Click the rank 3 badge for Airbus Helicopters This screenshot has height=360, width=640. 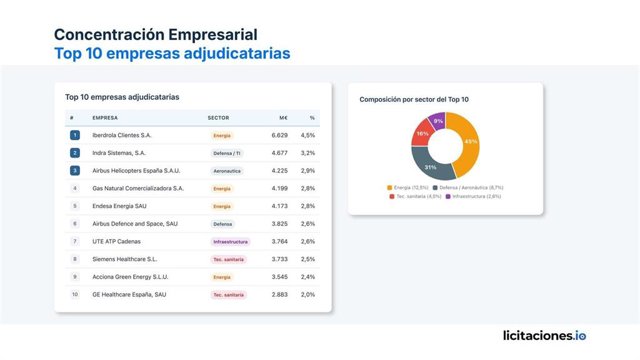[x=75, y=171]
